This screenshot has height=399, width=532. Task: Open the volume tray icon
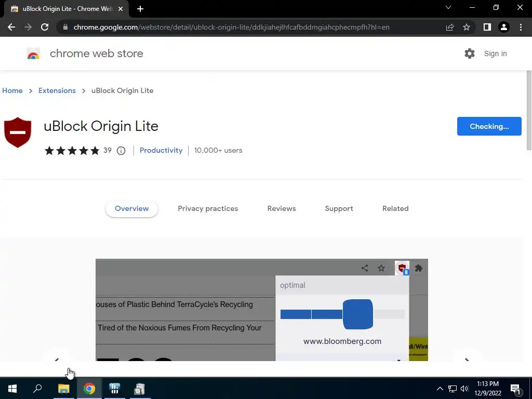[x=464, y=389]
